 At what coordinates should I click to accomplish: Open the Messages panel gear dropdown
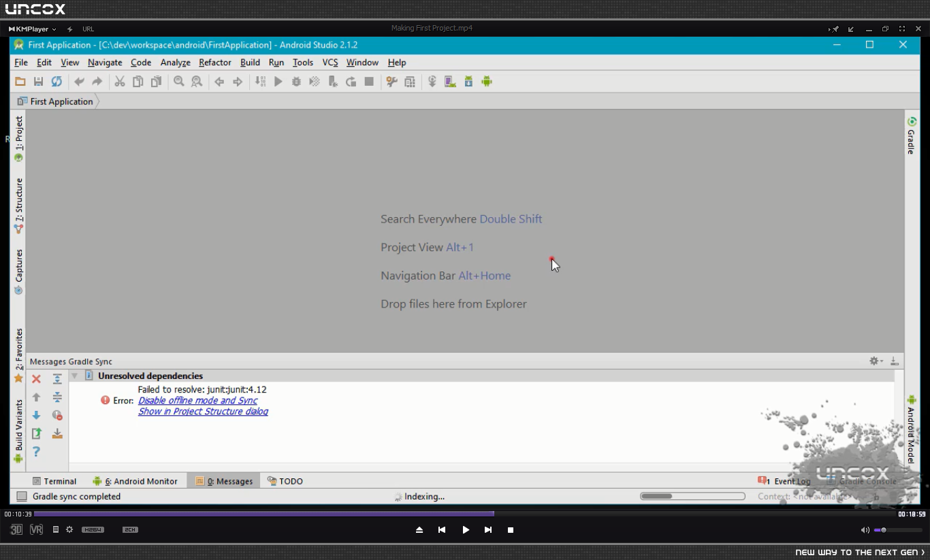(876, 361)
